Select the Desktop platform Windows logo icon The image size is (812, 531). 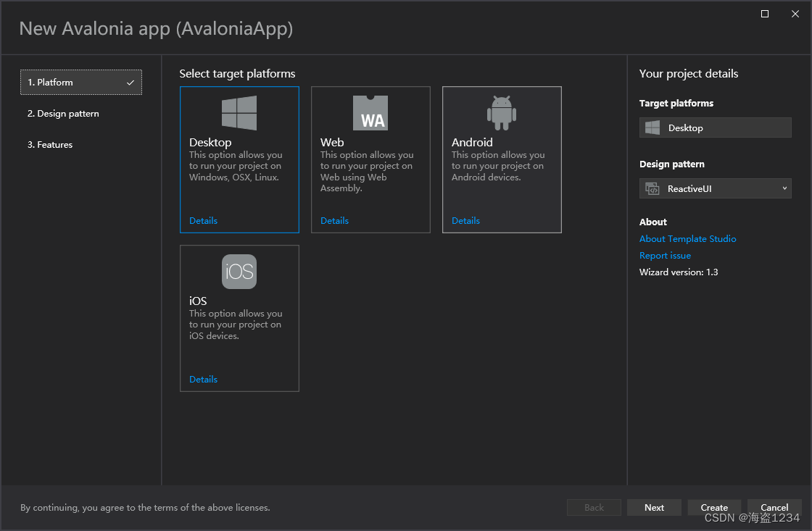click(239, 113)
